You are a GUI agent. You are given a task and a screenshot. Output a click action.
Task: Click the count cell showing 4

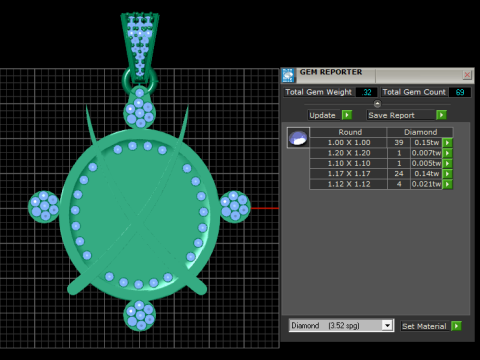point(399,184)
